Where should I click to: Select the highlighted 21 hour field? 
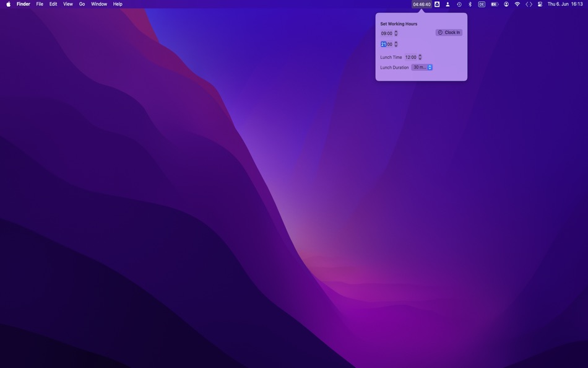[x=384, y=44]
